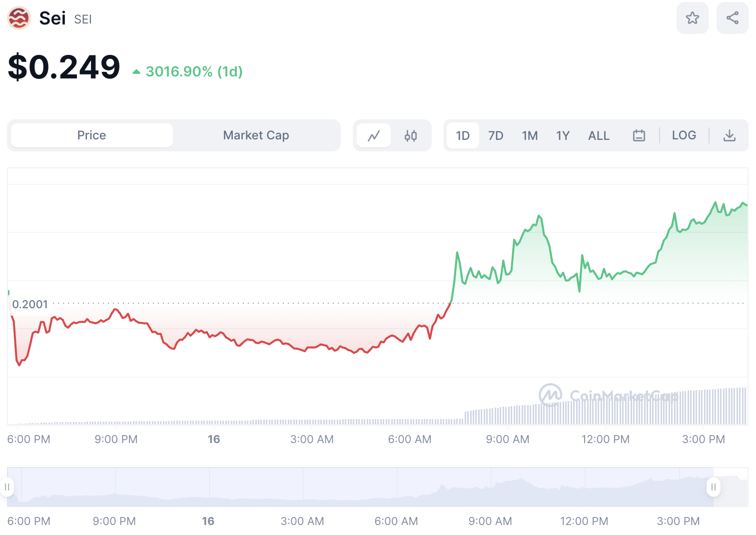Choose the 1D time range
Viewport: 756px width, 535px height.
463,135
